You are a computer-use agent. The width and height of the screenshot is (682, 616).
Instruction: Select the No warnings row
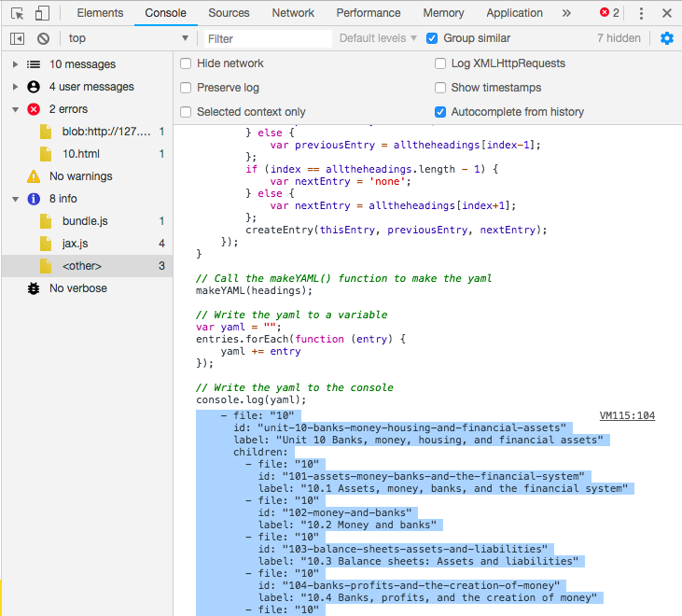(x=88, y=176)
